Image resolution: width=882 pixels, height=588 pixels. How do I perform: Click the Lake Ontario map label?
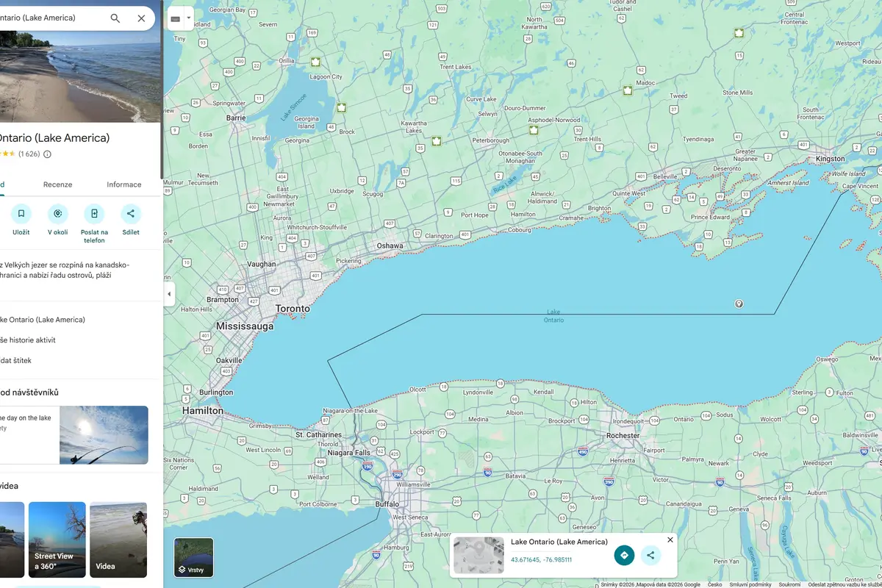point(553,316)
